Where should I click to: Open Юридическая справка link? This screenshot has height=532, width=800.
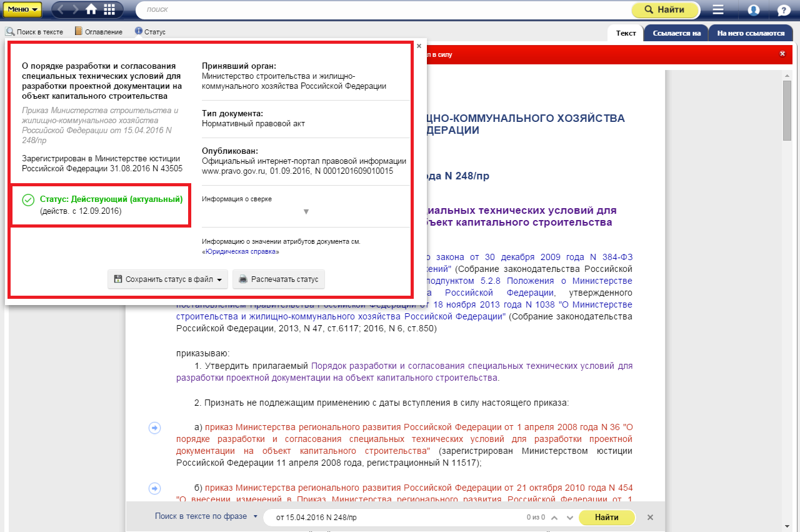(x=241, y=251)
